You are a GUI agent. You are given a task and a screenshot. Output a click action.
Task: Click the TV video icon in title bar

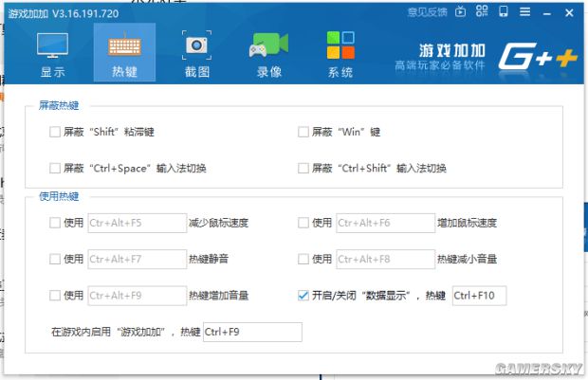[x=461, y=12]
